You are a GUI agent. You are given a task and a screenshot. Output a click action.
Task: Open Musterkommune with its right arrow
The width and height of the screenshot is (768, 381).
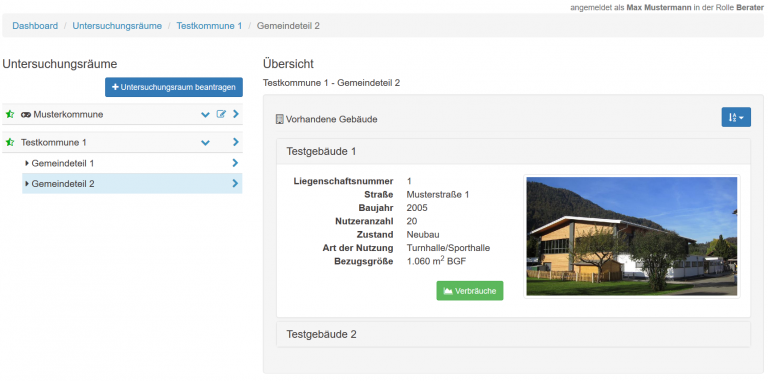[x=236, y=114]
